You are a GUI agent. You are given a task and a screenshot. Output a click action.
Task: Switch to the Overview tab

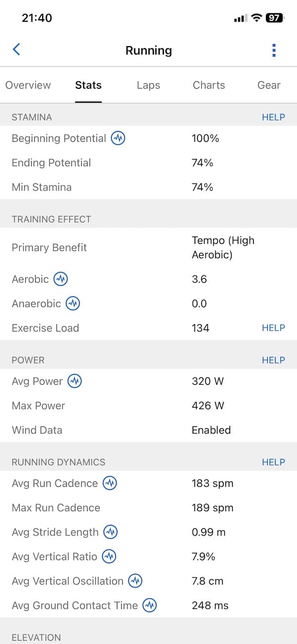pos(28,85)
